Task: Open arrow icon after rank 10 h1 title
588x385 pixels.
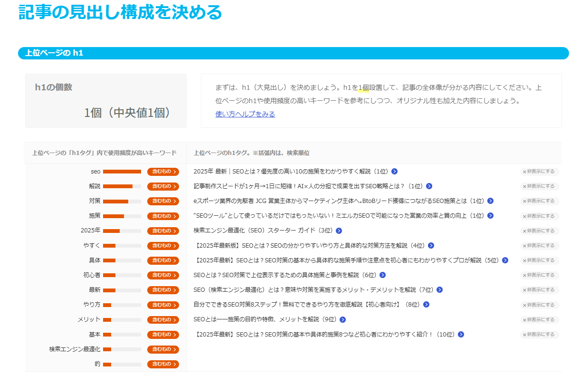Action: [460, 335]
